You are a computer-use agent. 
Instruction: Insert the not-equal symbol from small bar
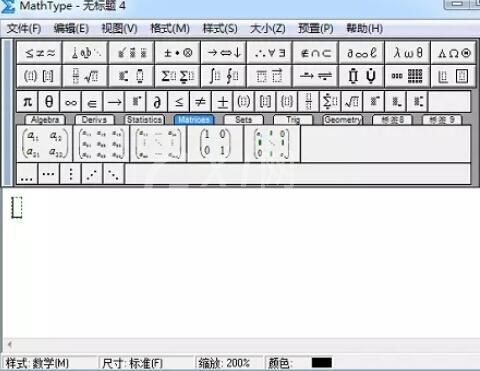[x=200, y=101]
